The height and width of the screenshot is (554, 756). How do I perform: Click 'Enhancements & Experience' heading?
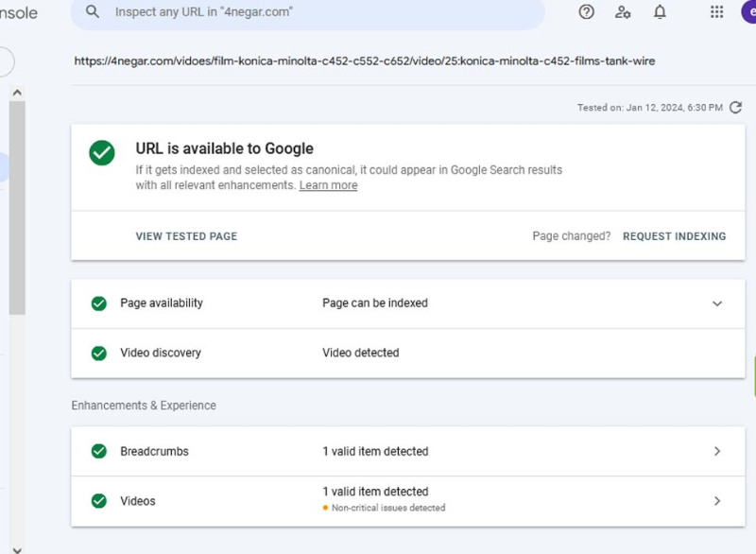point(144,406)
